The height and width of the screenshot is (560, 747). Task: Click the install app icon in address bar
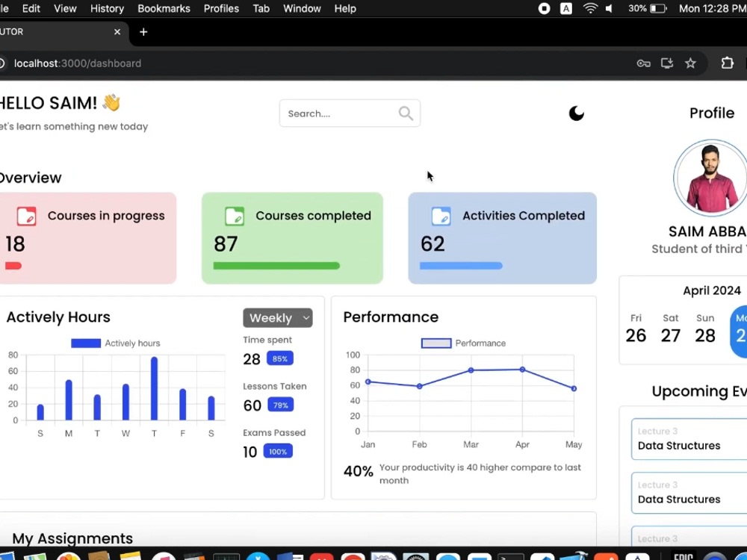(667, 63)
